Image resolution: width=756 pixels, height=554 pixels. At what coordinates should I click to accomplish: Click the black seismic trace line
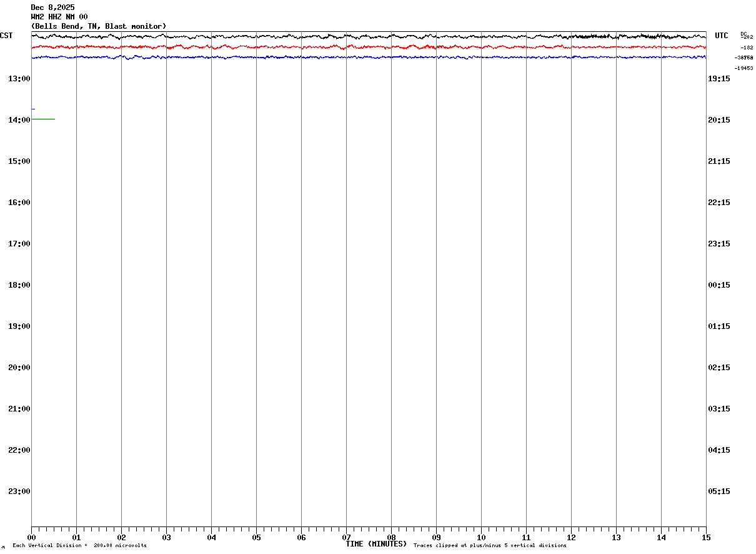(369, 36)
